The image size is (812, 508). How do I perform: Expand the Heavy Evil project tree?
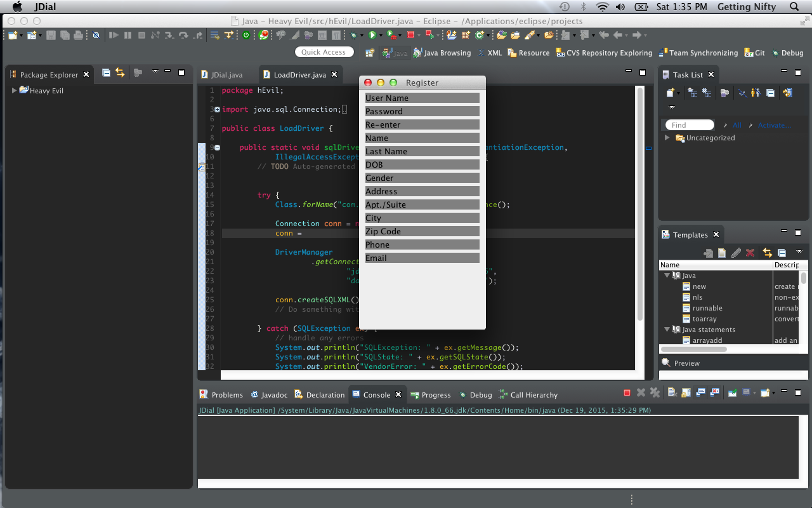(x=14, y=91)
